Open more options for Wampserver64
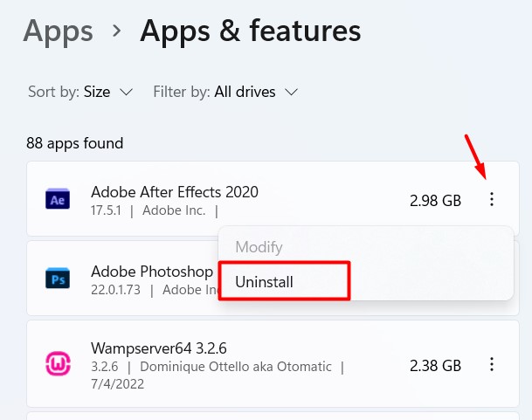The width and height of the screenshot is (532, 420). click(x=492, y=364)
